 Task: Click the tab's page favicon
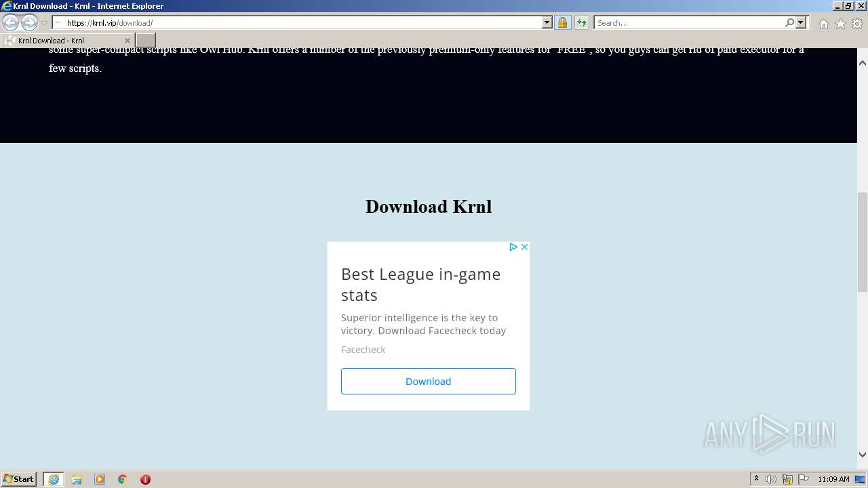tap(9, 41)
